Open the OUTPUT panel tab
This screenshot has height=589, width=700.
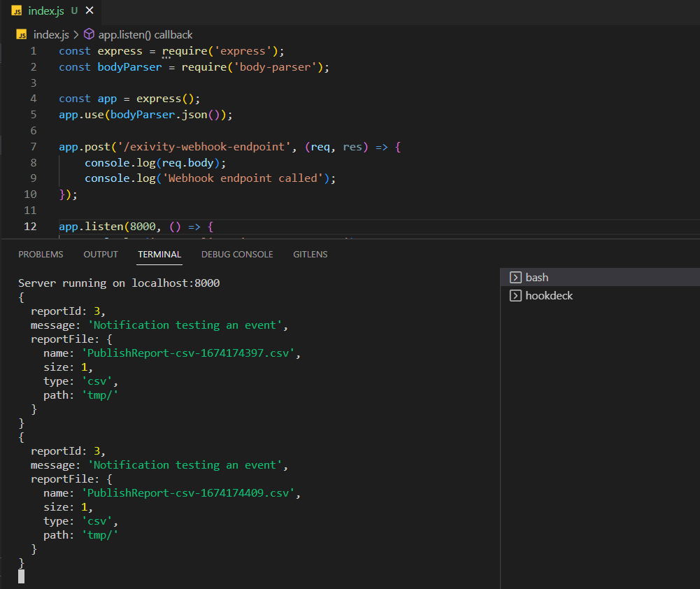100,255
